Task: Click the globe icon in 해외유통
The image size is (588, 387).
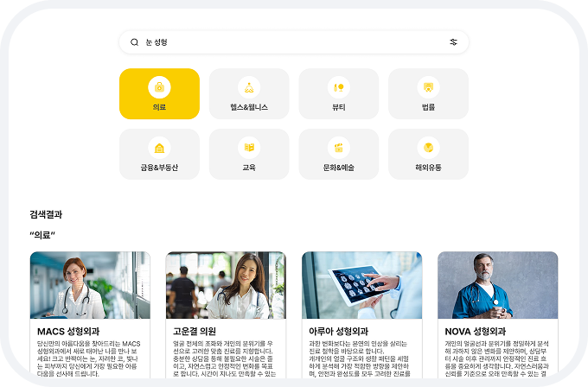Action: (428, 148)
